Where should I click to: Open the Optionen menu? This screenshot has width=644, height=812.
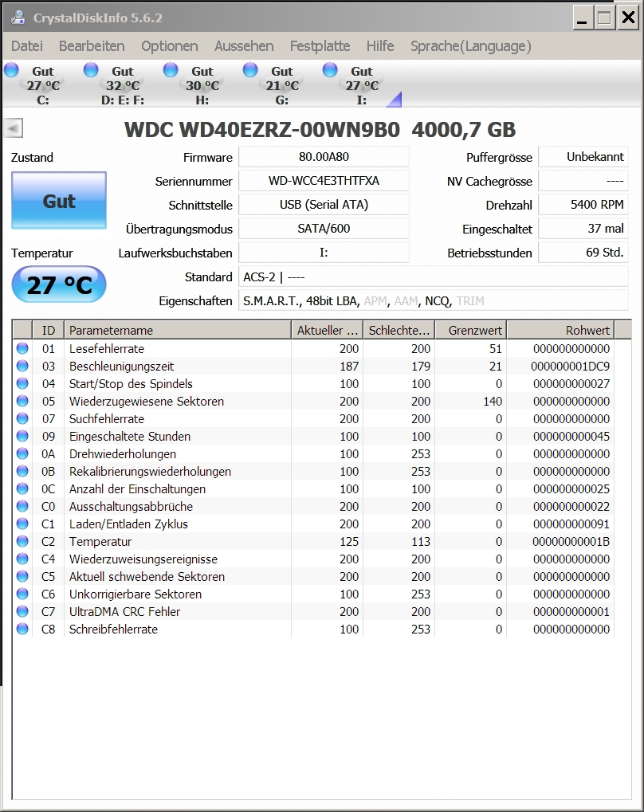click(170, 46)
